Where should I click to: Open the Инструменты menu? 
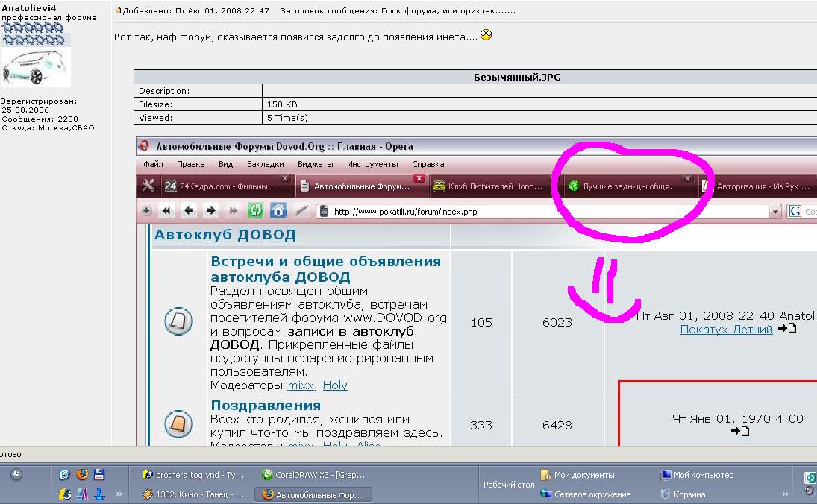click(x=372, y=164)
